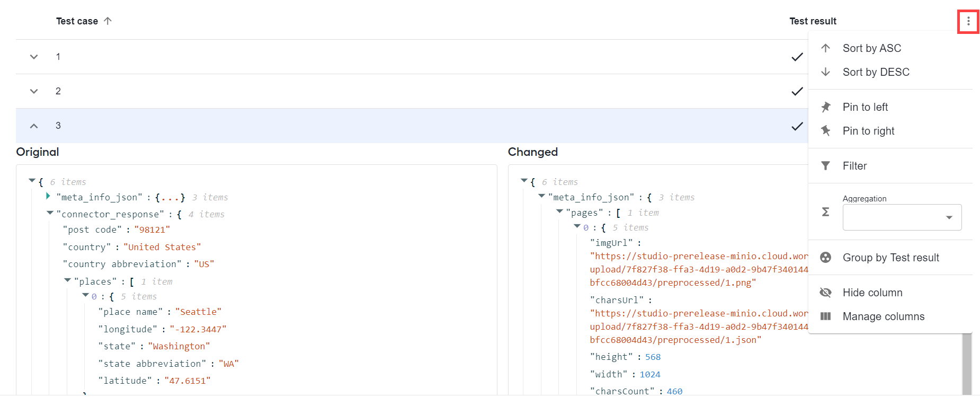Collapse the Original JSON root object
Screen dimensions: 980x397
[x=32, y=181]
